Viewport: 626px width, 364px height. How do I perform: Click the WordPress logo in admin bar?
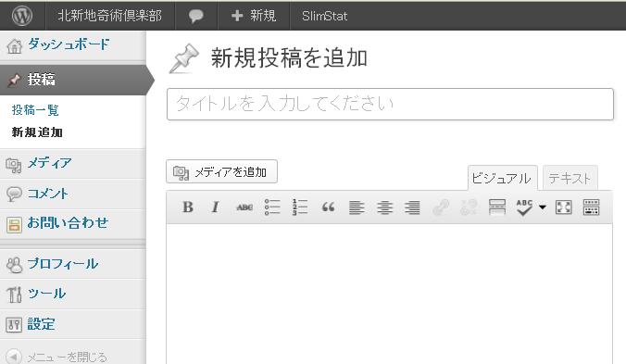tap(22, 16)
